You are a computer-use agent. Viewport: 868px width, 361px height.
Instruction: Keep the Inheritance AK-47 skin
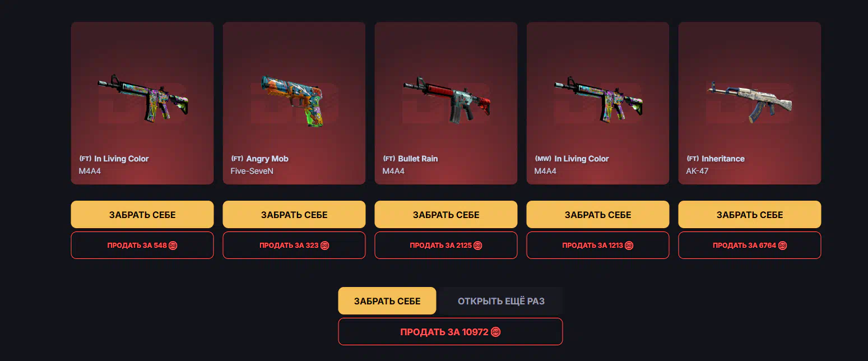point(750,214)
